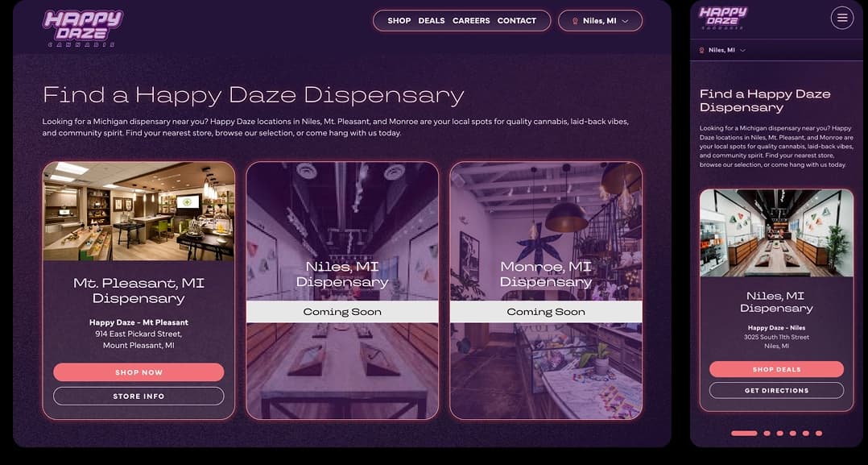
Task: Select the second carousel dot in mobile view
Action: click(x=767, y=434)
